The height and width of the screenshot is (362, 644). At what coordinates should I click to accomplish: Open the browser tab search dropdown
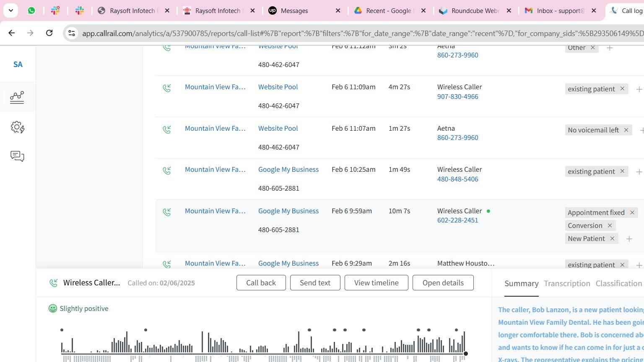pyautogui.click(x=10, y=10)
